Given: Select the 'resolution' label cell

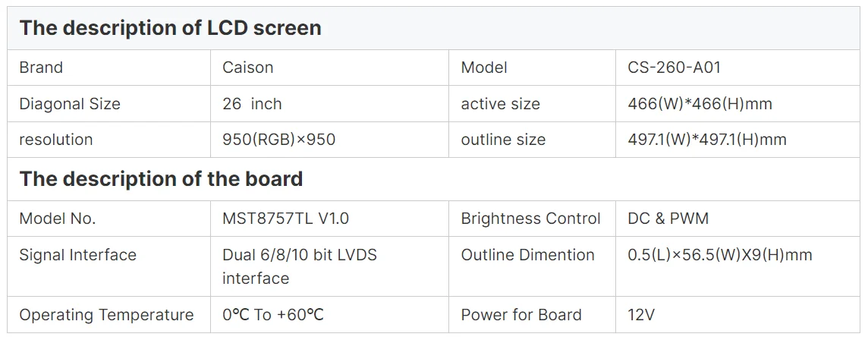Looking at the screenshot, I should 56,140.
